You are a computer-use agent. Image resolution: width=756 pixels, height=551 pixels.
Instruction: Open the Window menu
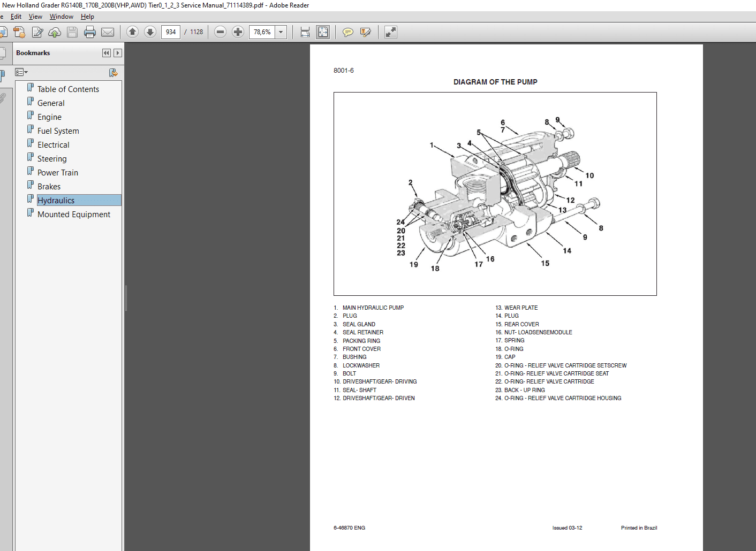[62, 17]
